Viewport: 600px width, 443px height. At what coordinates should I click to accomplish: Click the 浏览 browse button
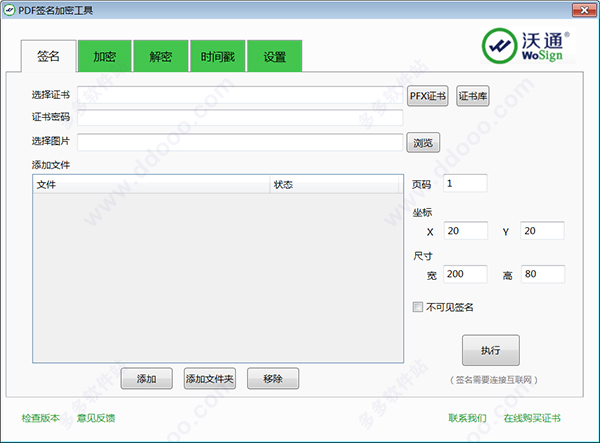pyautogui.click(x=423, y=143)
